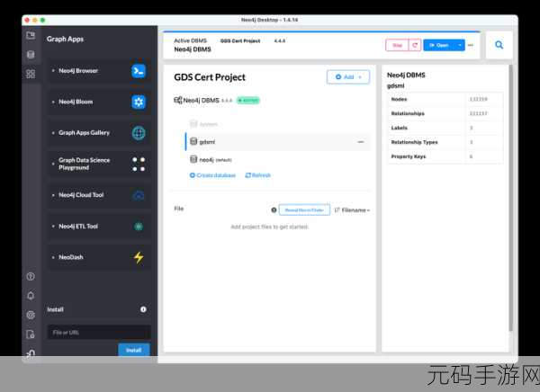The width and height of the screenshot is (540, 392).
Task: Remove gdsml via its minus control
Action: coord(361,142)
